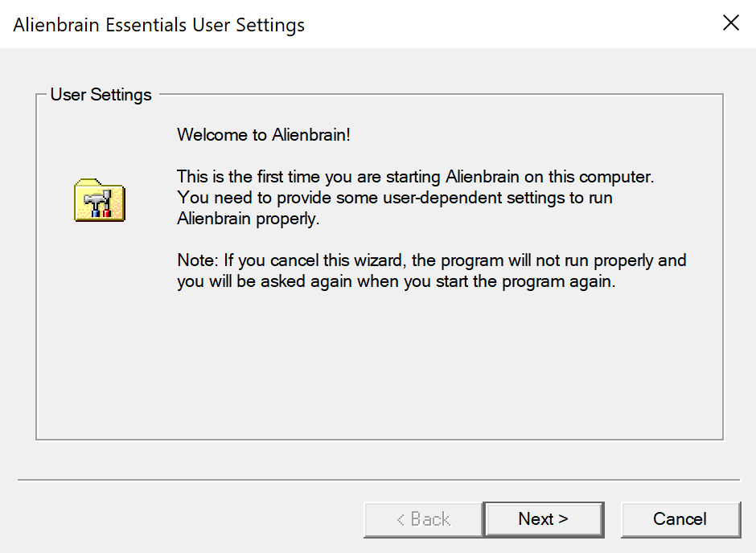Click the folder-with-hammer settings icon
The width and height of the screenshot is (756, 553).
pyautogui.click(x=99, y=200)
